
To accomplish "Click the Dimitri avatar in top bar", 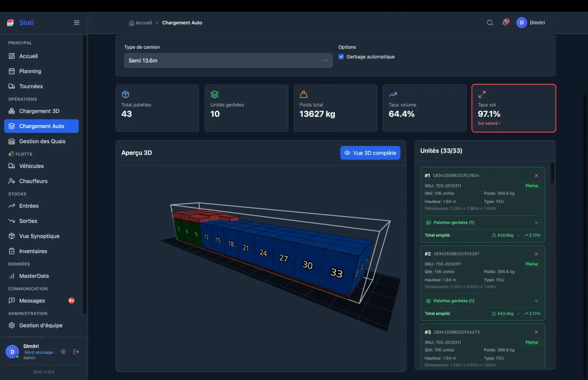I will [521, 23].
